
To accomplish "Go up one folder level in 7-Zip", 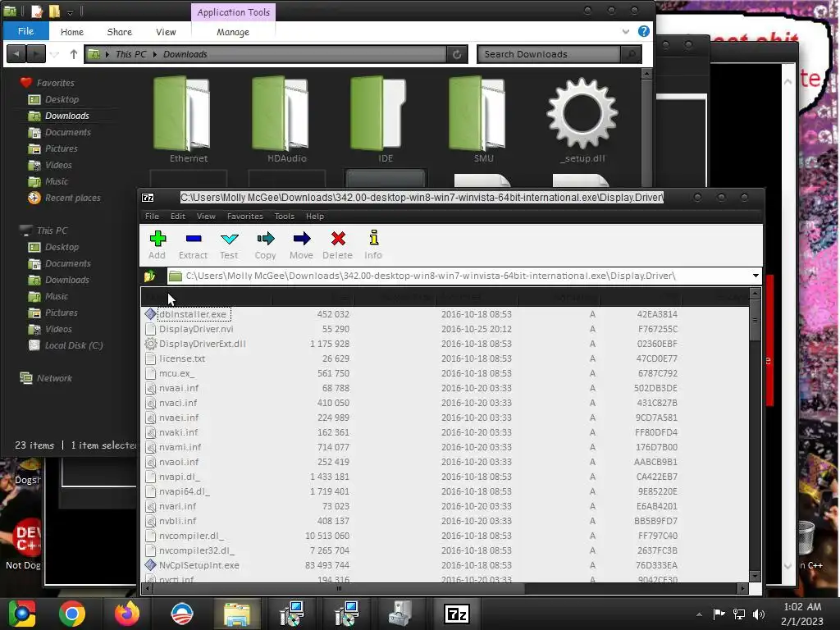I will pos(150,276).
